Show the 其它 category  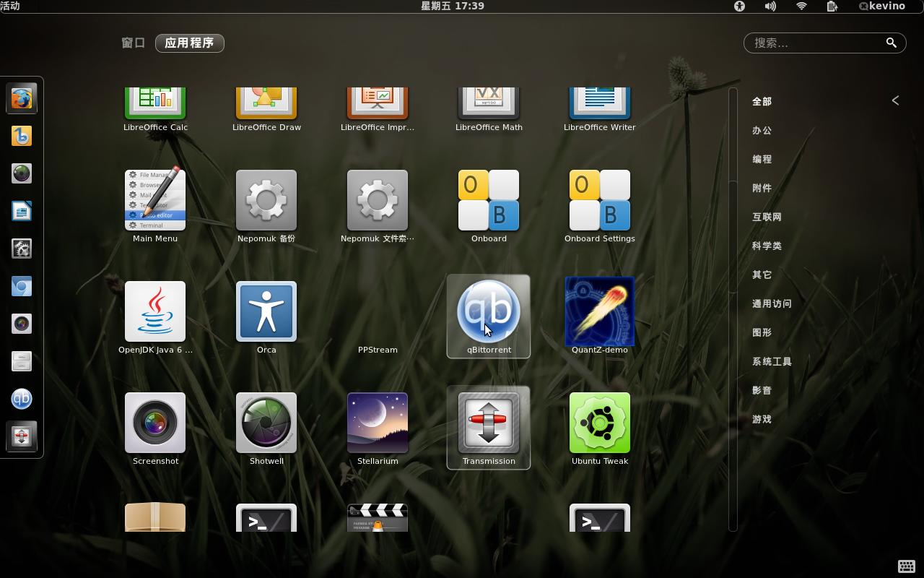point(762,275)
